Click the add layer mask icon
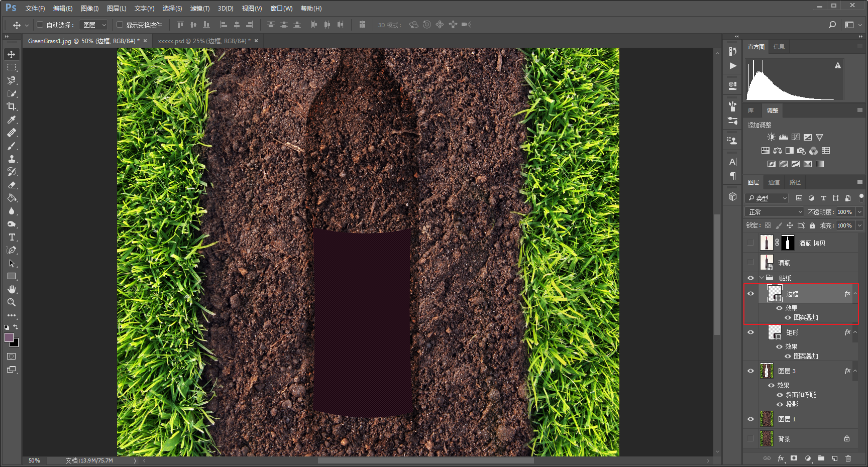The image size is (868, 467). coord(794,458)
